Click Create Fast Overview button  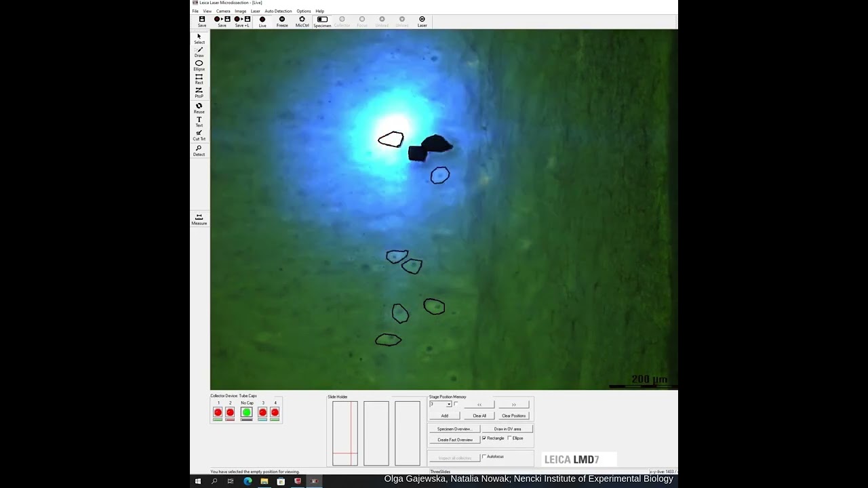[454, 439]
